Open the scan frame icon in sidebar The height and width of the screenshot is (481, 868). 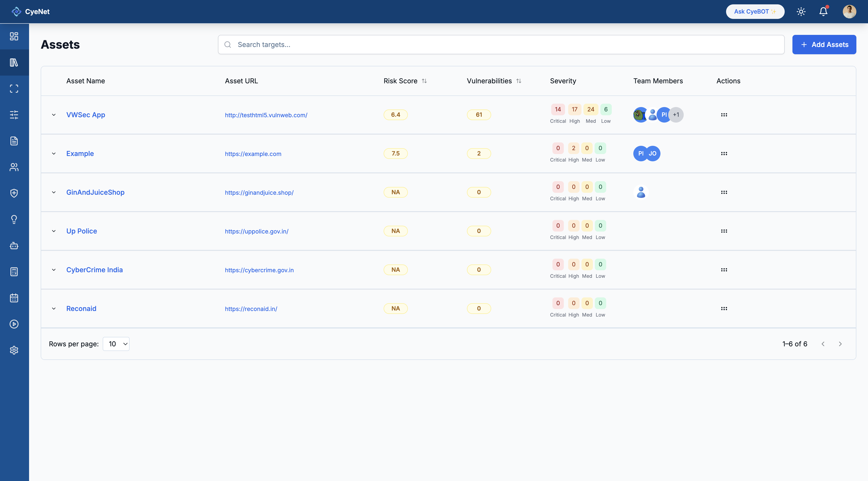point(14,88)
